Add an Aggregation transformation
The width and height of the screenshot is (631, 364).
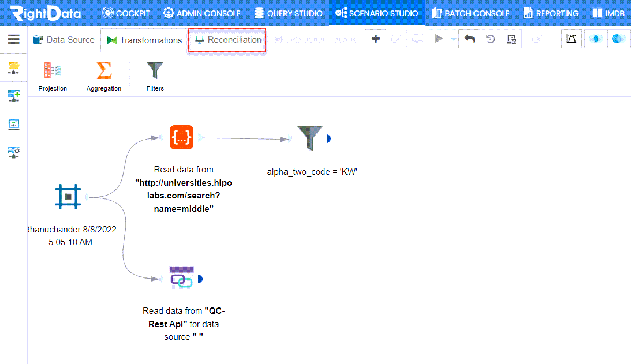(104, 77)
